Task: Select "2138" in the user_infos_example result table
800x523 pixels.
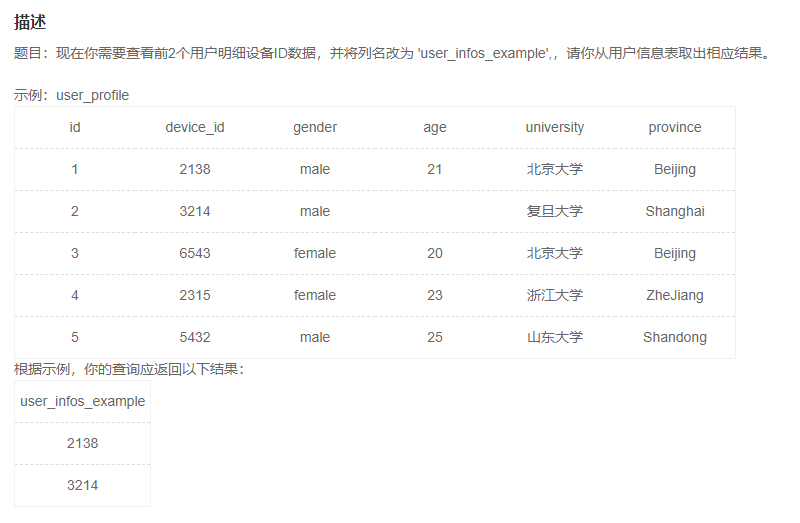Action: click(x=83, y=443)
